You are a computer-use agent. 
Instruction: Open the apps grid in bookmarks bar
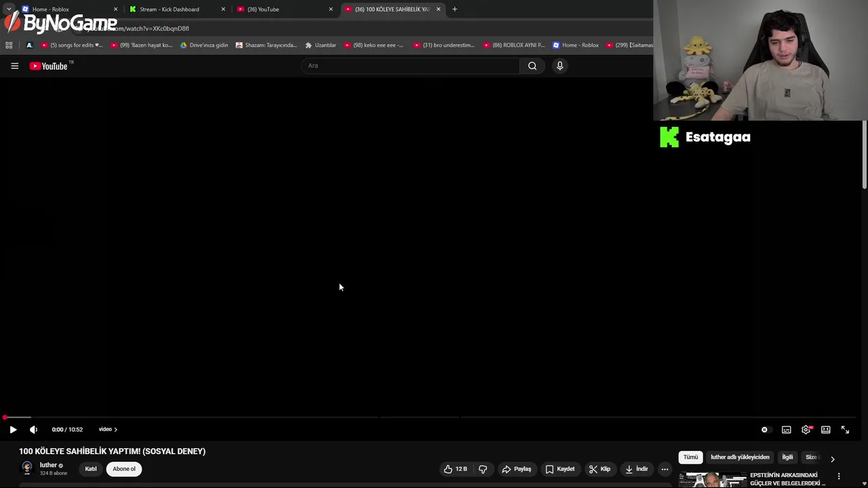pyautogui.click(x=9, y=45)
